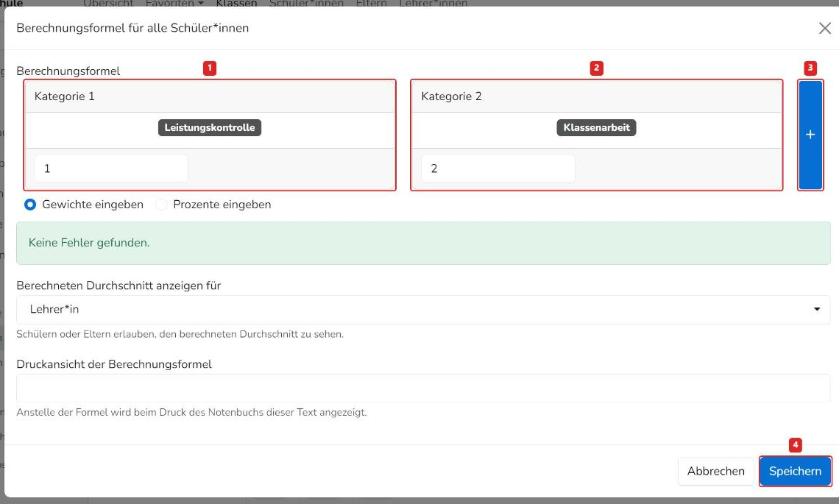Click the Klassenarbeit tag in Kategorie 2
The image size is (839, 504).
[x=597, y=128]
